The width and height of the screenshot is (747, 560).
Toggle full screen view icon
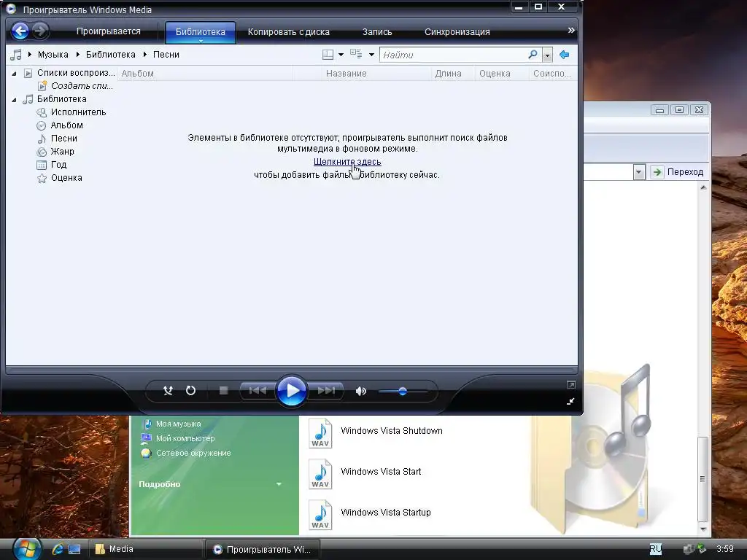pos(570,385)
